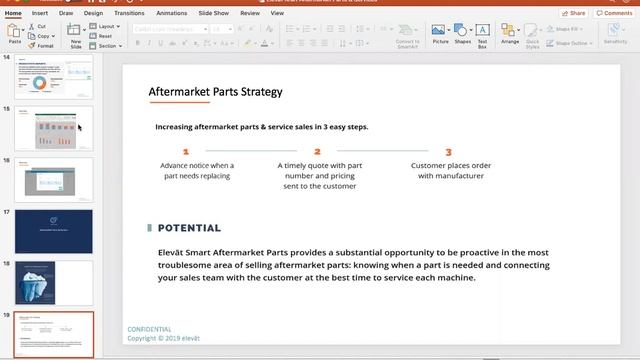Viewport: 640px width, 360px height.
Task: Open the Insert tab
Action: 40,13
